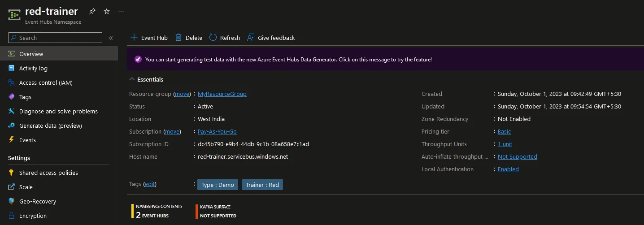Click the Events lightning bolt icon

(11, 140)
